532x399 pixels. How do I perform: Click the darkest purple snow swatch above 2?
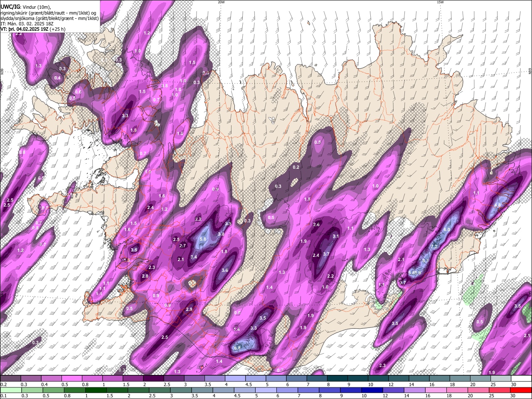click(x=153, y=379)
